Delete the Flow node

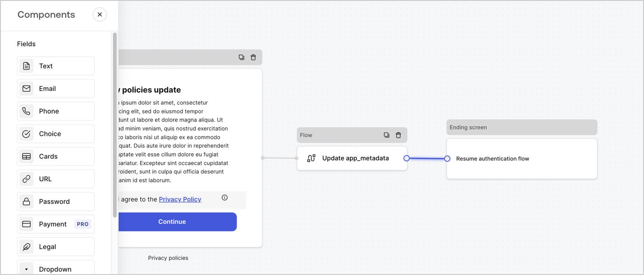pos(398,135)
